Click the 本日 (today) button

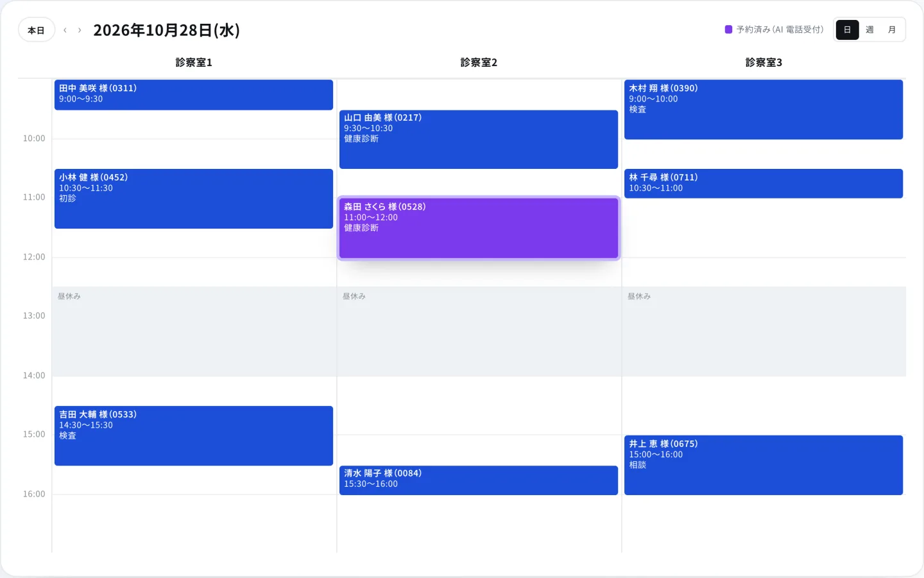(37, 30)
